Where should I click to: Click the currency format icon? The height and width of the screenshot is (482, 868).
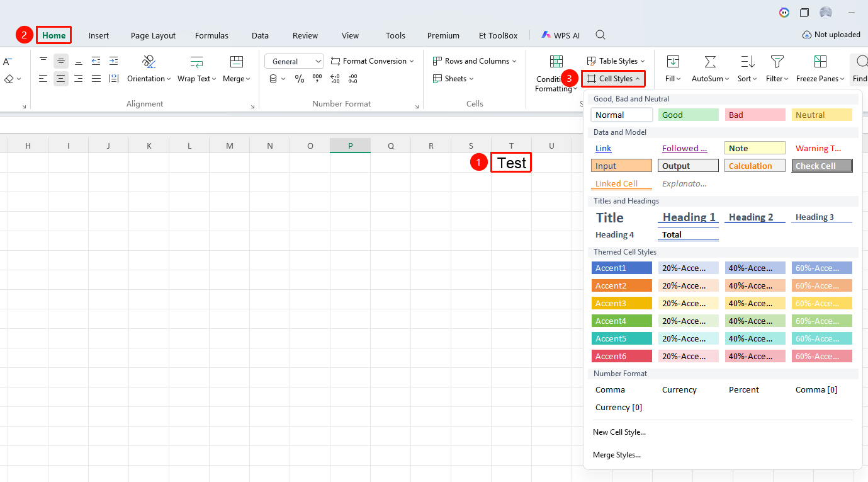[273, 79]
